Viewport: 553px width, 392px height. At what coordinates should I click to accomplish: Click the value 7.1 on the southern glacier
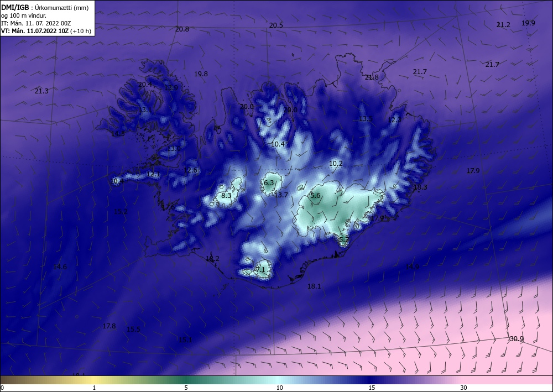point(260,270)
